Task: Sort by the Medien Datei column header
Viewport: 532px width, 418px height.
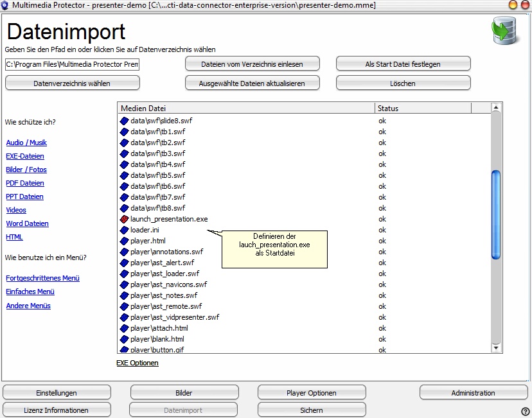Action: (245, 109)
